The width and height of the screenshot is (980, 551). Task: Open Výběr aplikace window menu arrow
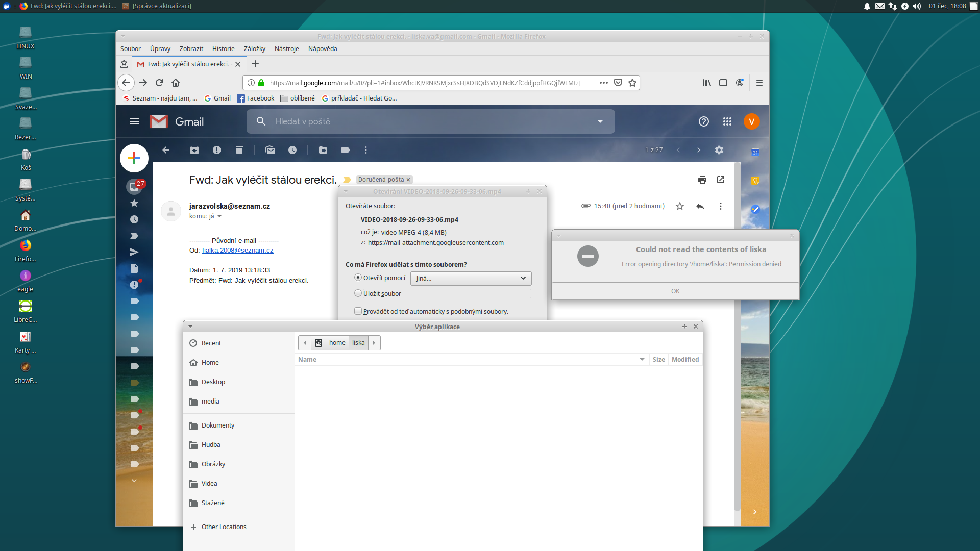coord(190,327)
